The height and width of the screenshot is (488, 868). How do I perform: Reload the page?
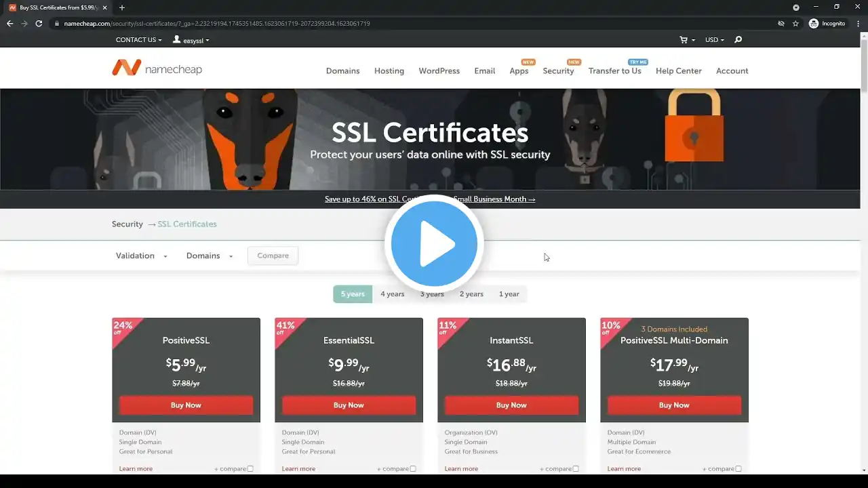[x=39, y=23]
